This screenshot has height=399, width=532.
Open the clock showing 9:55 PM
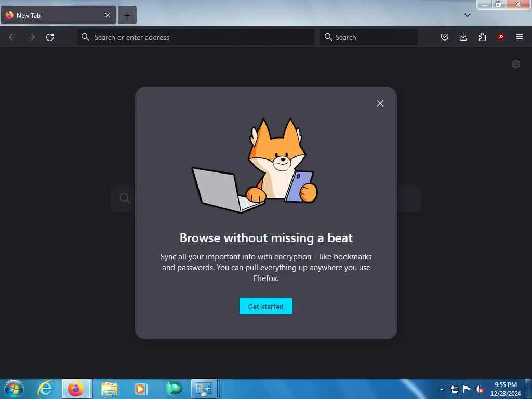coord(506,389)
